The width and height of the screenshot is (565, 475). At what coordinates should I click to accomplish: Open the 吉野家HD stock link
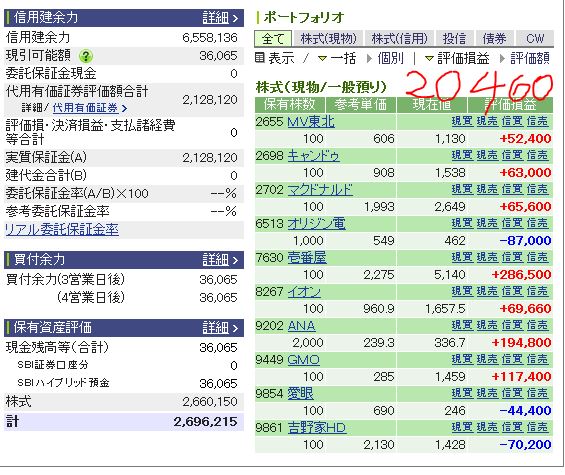(317, 428)
